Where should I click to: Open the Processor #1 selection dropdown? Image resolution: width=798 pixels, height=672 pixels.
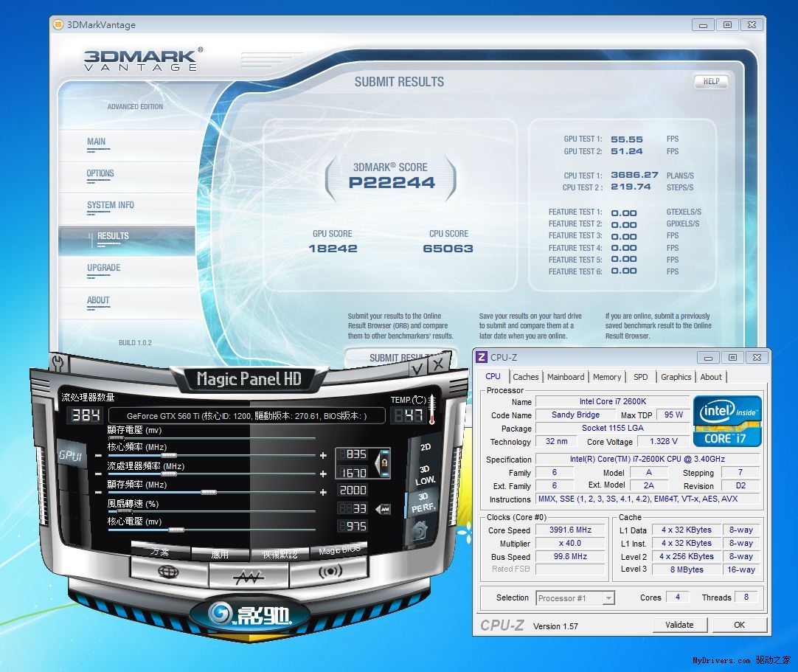point(575,598)
